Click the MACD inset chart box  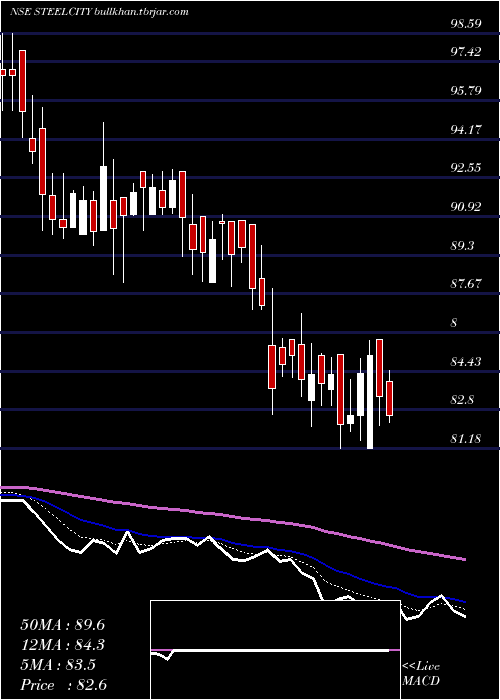click(x=275, y=650)
